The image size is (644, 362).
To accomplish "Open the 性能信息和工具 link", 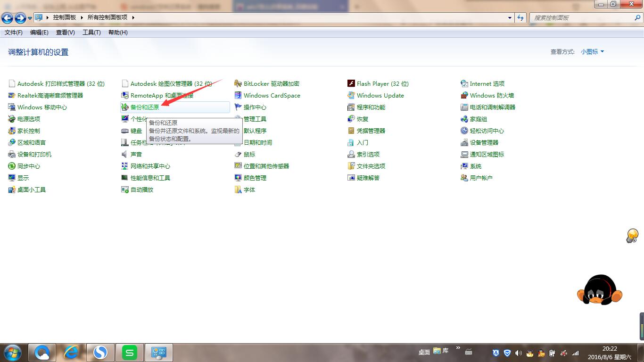I will 150,178.
